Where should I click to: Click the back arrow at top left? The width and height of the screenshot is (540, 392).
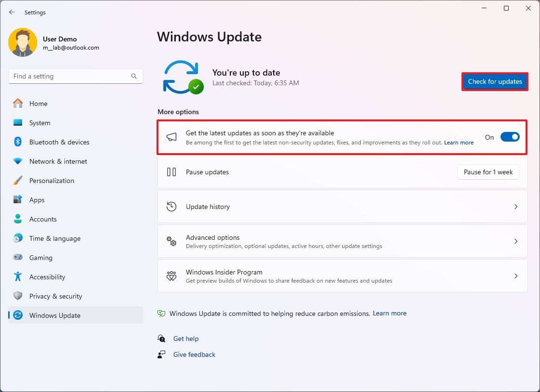pyautogui.click(x=12, y=12)
